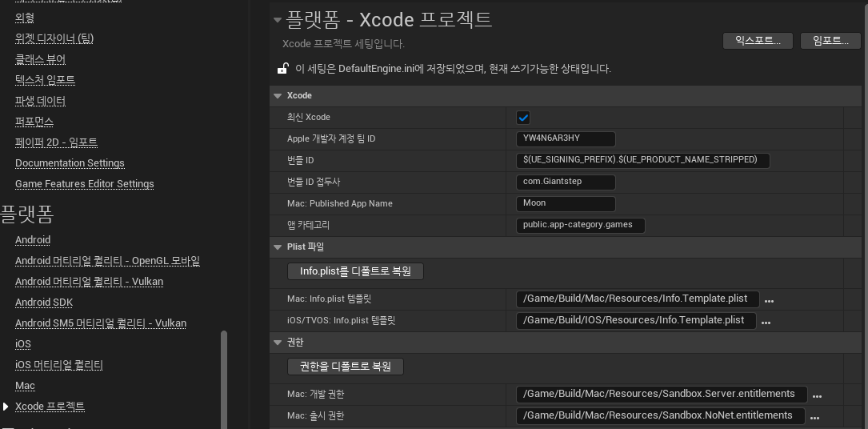Click the Xcode 프로젝트 세팅입니다. description
Viewport: 868px width, 429px height.
coord(343,44)
